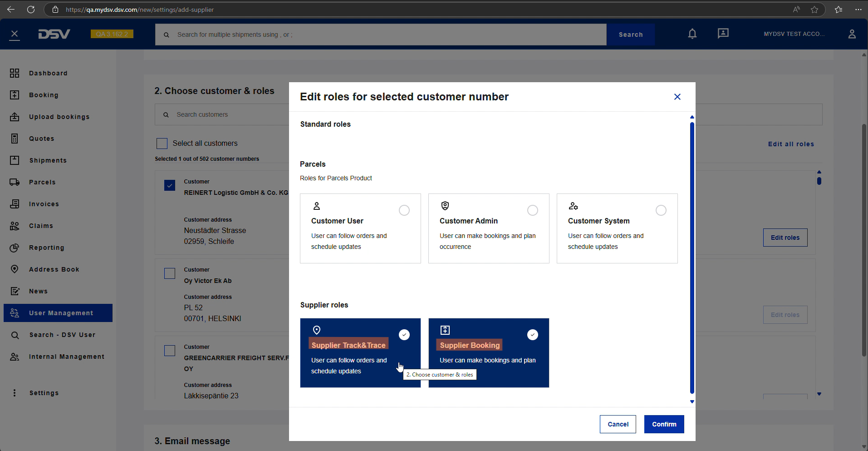Click the browser favorites star icon
The height and width of the screenshot is (451, 868).
(814, 10)
